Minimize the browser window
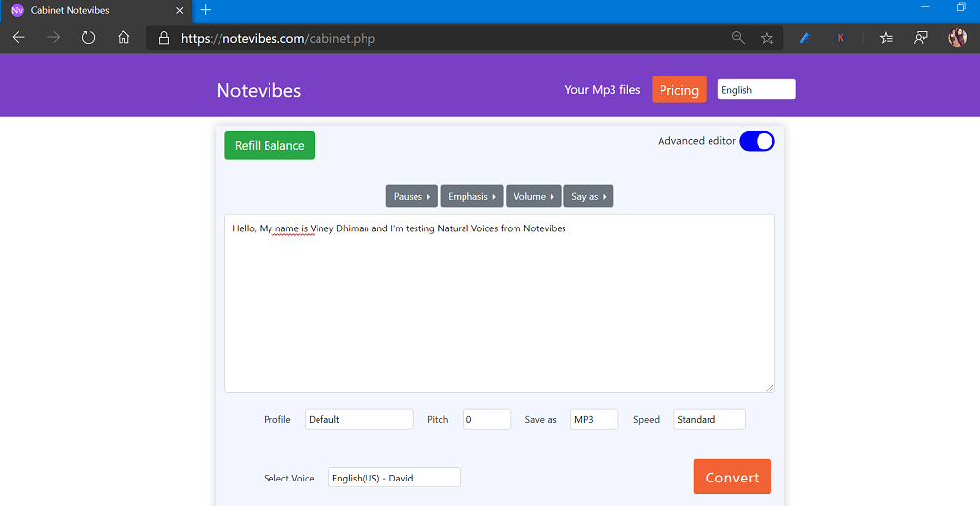This screenshot has height=506, width=980. tap(926, 7)
